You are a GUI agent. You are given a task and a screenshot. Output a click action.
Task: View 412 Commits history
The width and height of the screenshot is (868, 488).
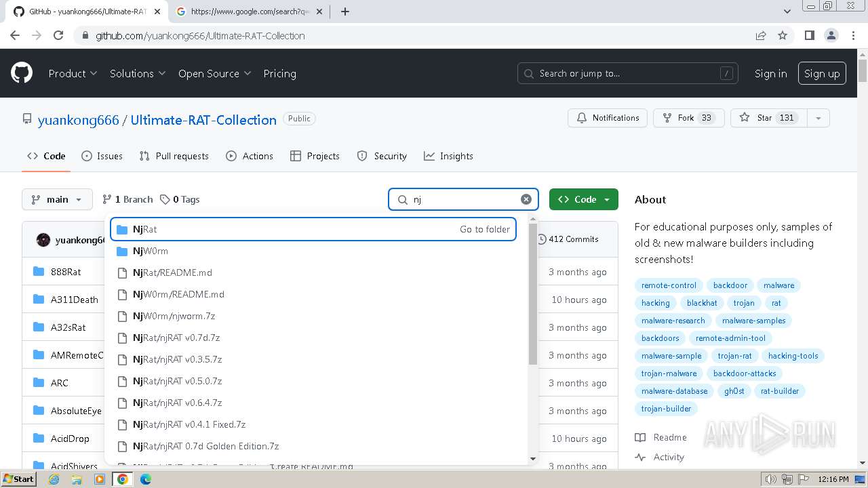(568, 239)
